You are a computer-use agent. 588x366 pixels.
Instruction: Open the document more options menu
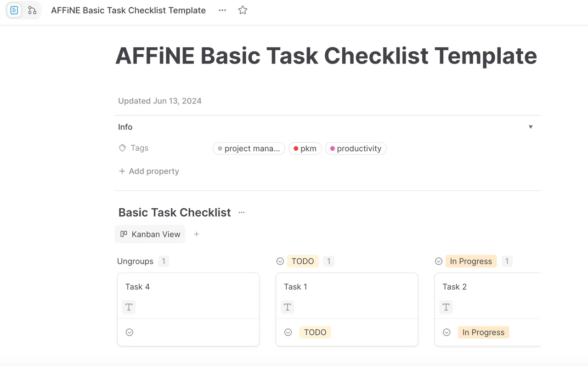pyautogui.click(x=222, y=10)
